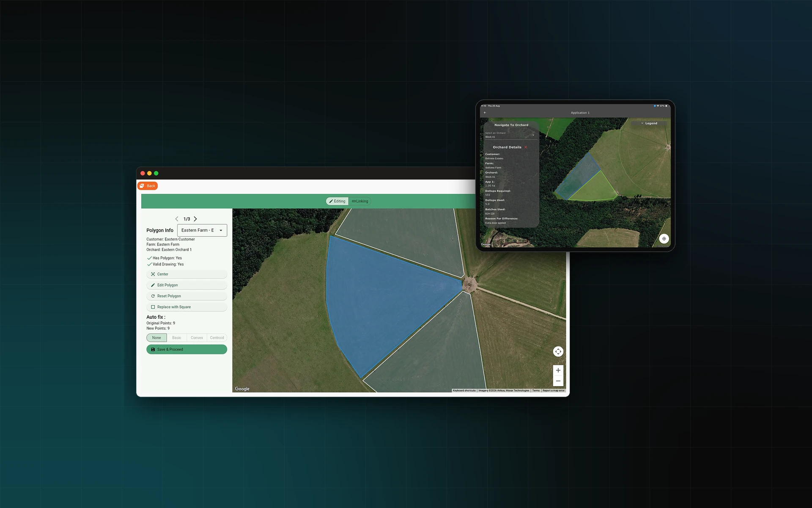Select Convex auto fix option
The width and height of the screenshot is (812, 508).
click(x=197, y=338)
